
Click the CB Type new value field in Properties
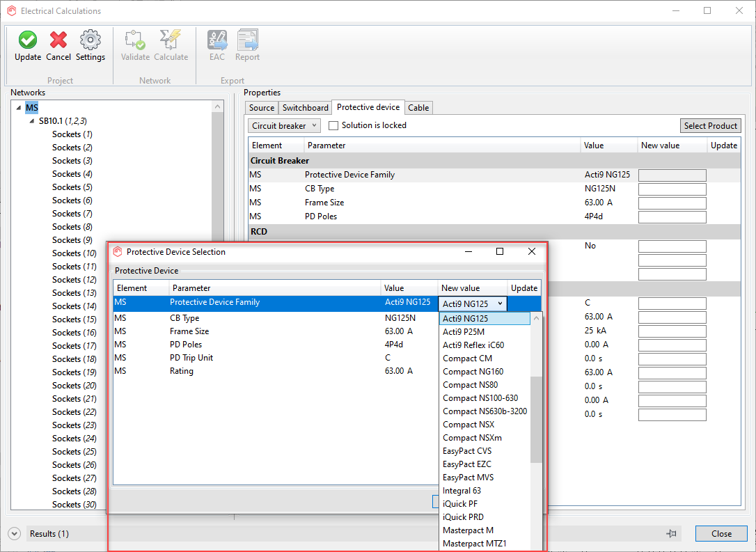click(672, 189)
